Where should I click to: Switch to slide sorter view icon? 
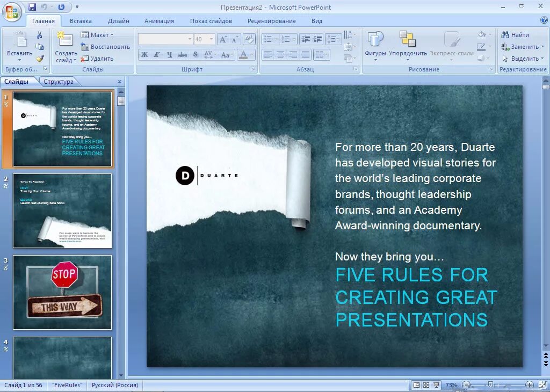[426, 385]
